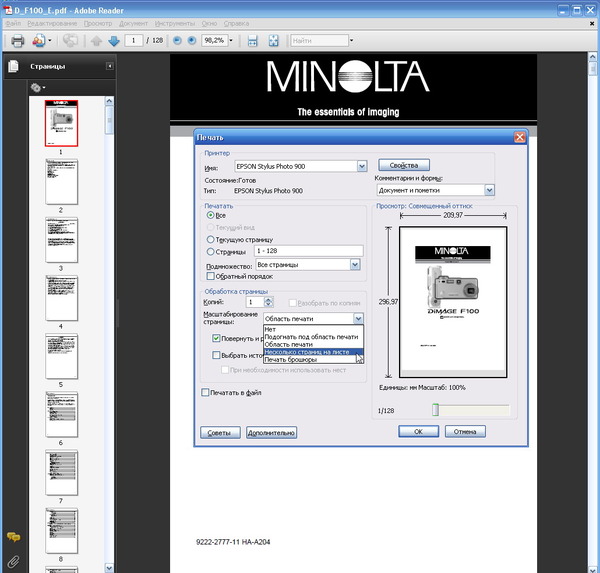The image size is (600, 573).
Task: Open Pages panel options gear menu
Action: tap(38, 88)
